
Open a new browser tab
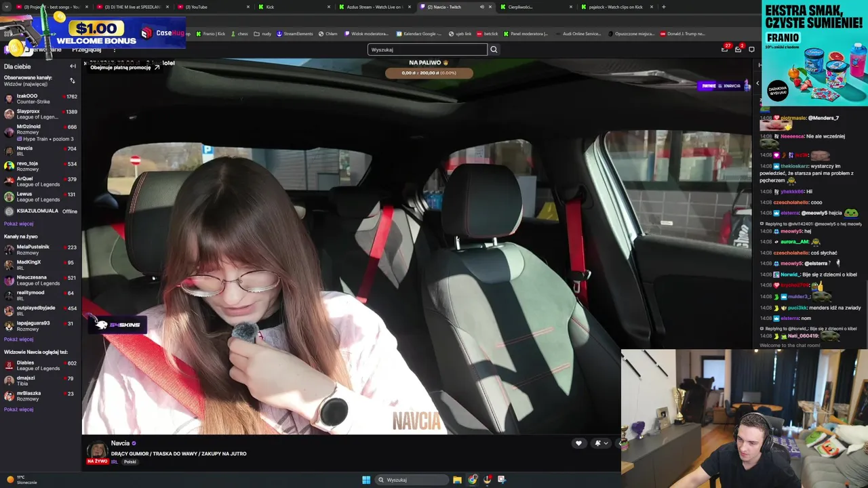(663, 7)
